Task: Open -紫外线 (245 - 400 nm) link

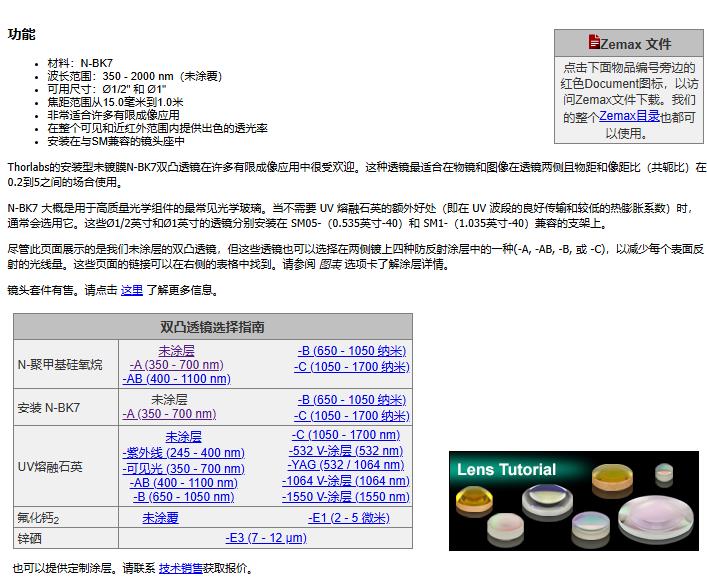Action: [x=184, y=452]
